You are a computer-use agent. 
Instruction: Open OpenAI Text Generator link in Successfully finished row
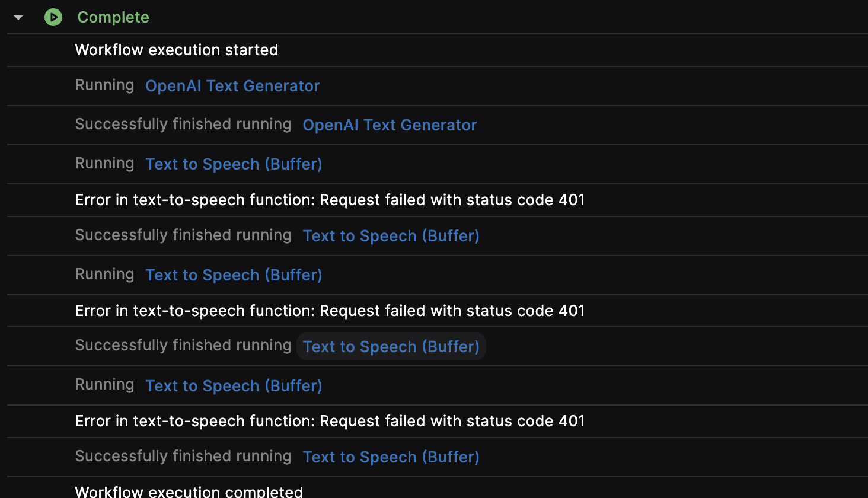[x=390, y=125]
